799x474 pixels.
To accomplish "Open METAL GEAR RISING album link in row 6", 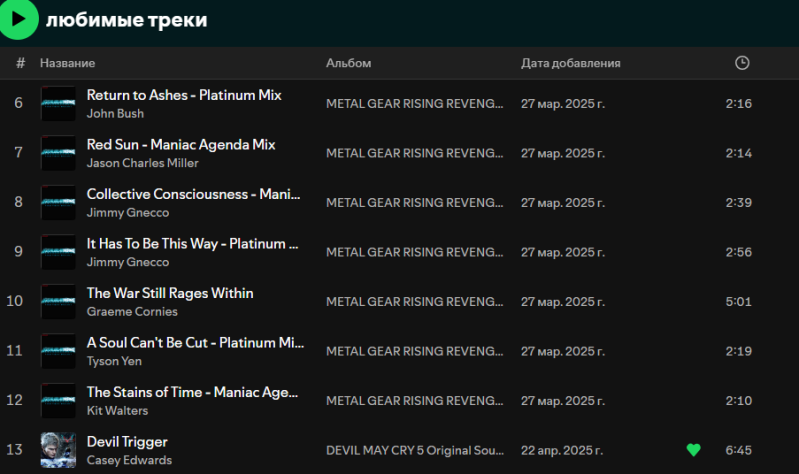I will point(415,103).
